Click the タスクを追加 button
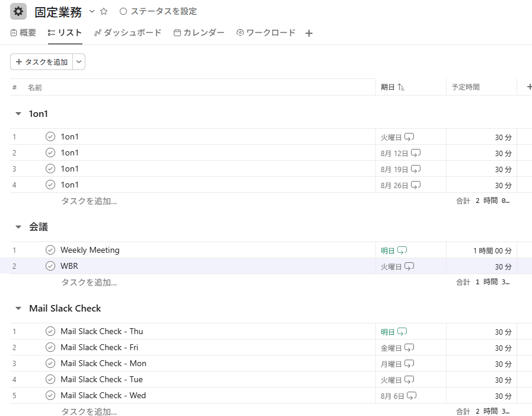Screen dimensions: 532x416 click(42, 62)
